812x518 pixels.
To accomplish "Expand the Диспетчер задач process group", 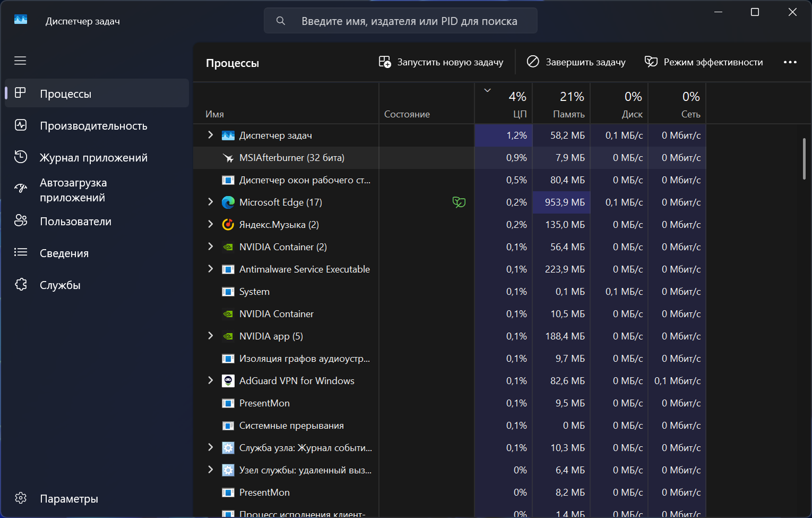I will pos(210,135).
